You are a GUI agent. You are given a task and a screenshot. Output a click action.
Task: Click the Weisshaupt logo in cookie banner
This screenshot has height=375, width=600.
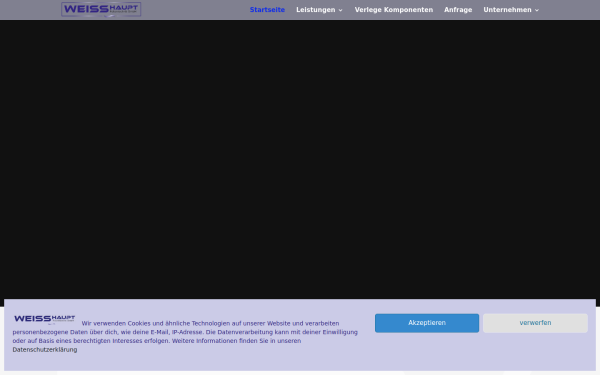(x=44, y=319)
